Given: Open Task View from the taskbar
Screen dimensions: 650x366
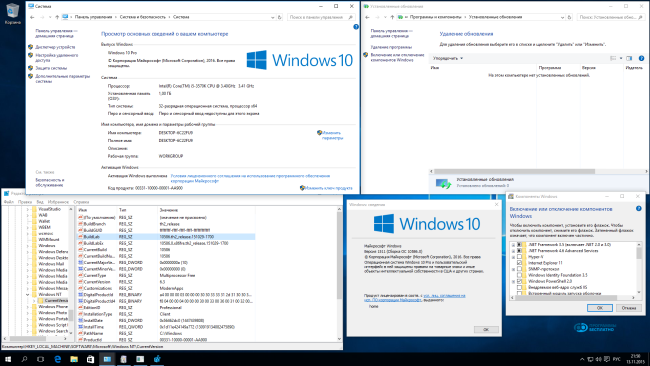Looking at the screenshot, I should click(40, 359).
